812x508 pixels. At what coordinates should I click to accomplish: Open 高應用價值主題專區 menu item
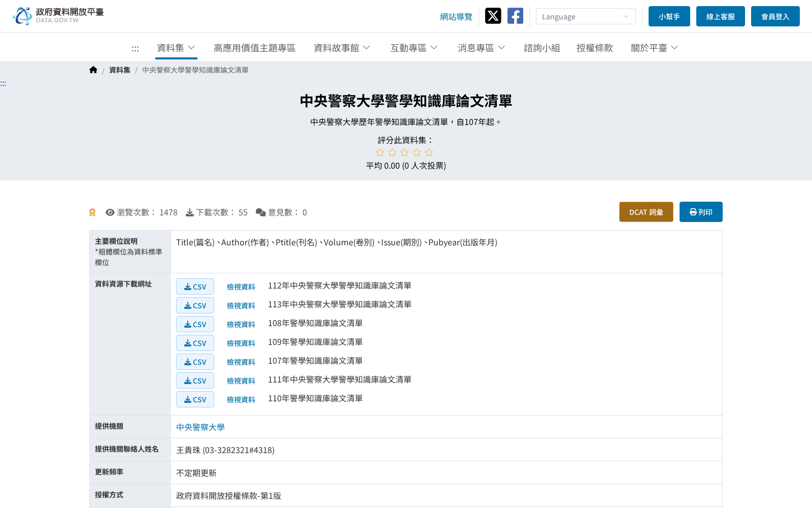pos(254,48)
